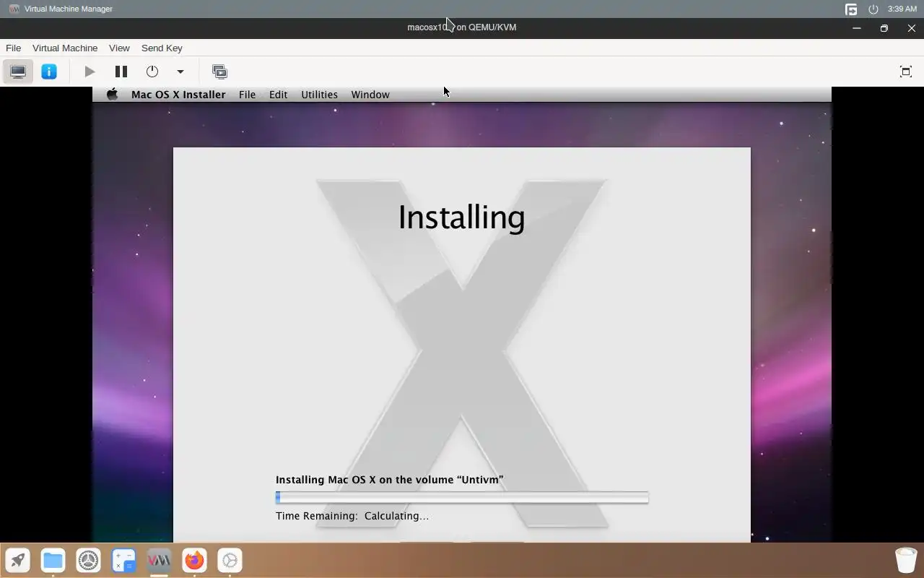This screenshot has height=578, width=924.
Task: Open the rocket launcher in the dock
Action: pos(18,560)
